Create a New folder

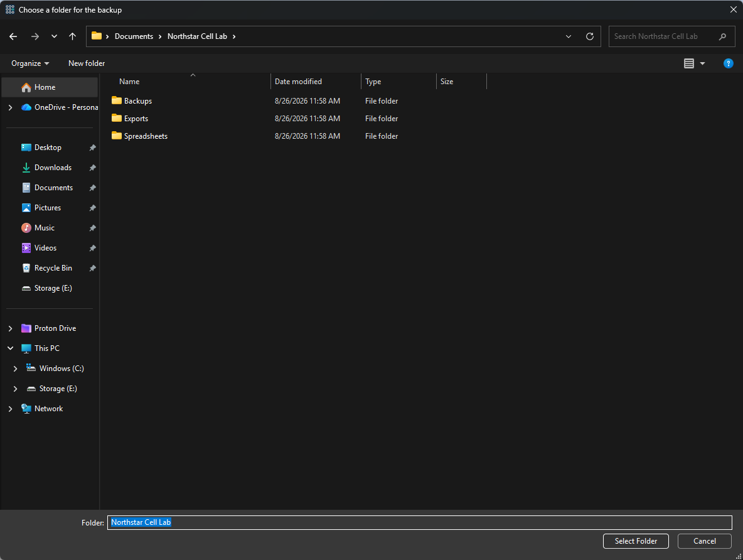(x=87, y=63)
